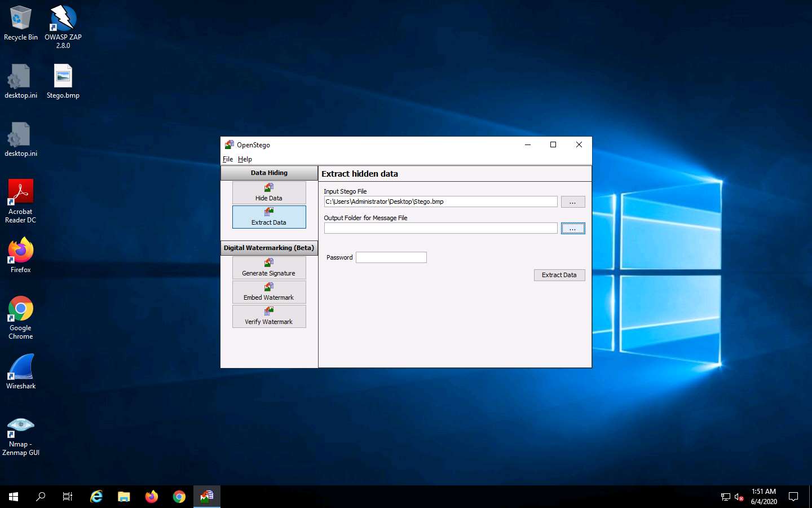Click the OpenStego taskbar button
This screenshot has width=812, height=508.
tap(207, 497)
